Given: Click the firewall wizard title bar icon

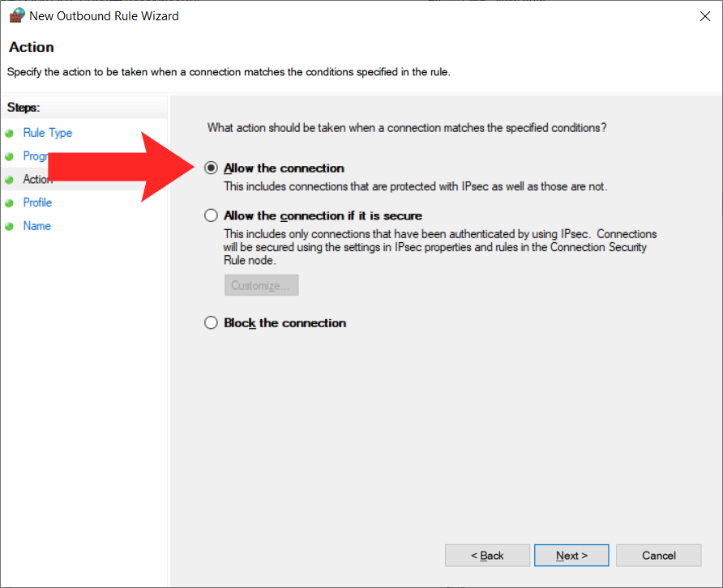Looking at the screenshot, I should 16,15.
